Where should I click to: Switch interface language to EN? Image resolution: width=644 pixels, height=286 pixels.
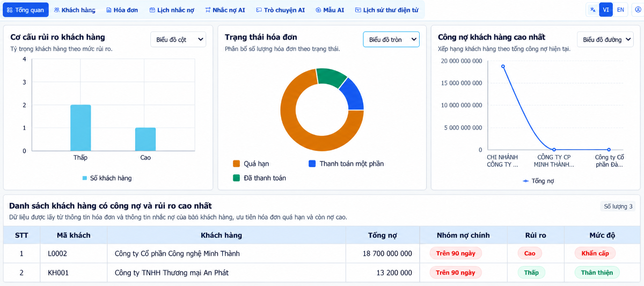[x=620, y=10]
